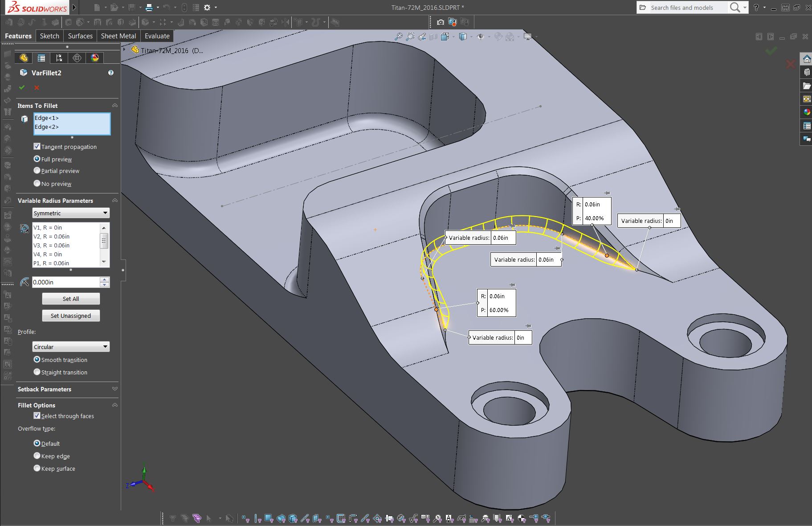Open the ConfigurationManager tab icon
Viewport: 812px width, 526px height.
click(59, 58)
